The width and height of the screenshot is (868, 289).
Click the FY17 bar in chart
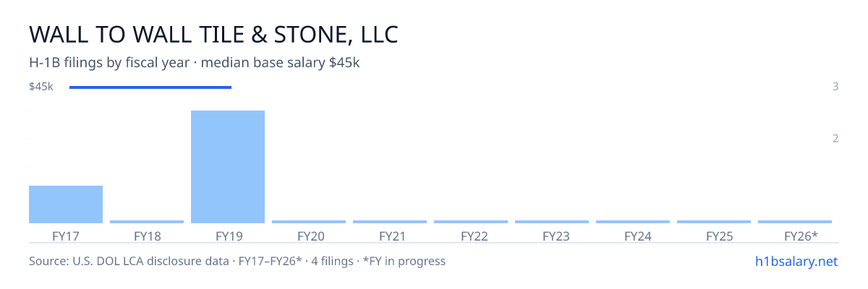click(x=66, y=204)
